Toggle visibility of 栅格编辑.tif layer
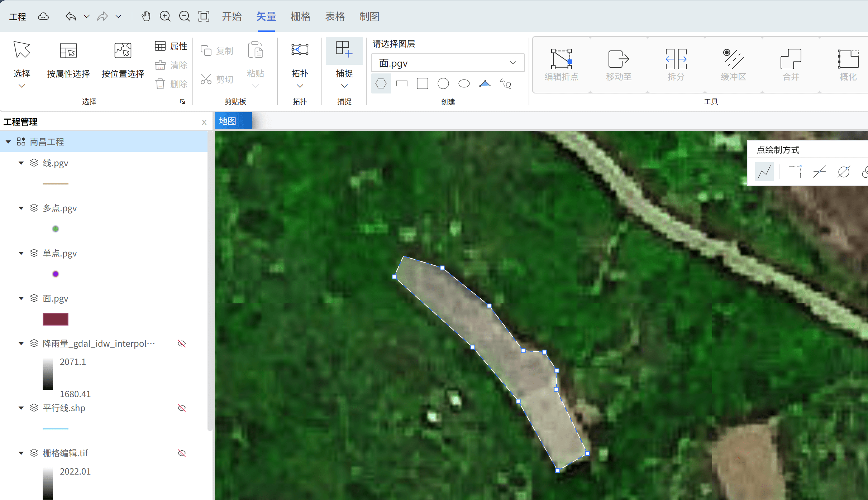This screenshot has height=500, width=868. tap(182, 453)
